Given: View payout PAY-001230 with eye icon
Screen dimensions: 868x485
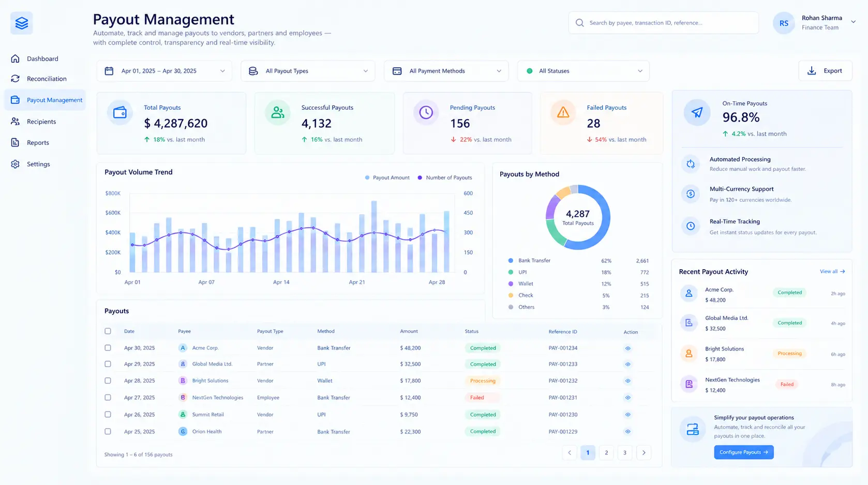Looking at the screenshot, I should point(628,415).
